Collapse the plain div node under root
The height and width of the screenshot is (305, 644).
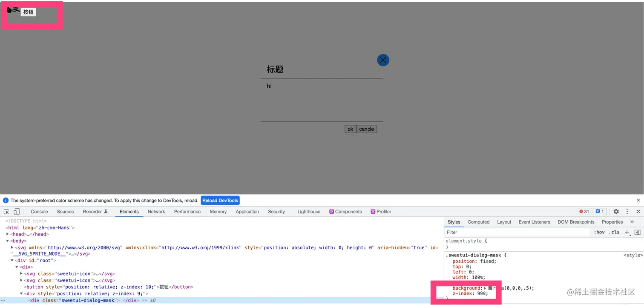pyautogui.click(x=17, y=267)
